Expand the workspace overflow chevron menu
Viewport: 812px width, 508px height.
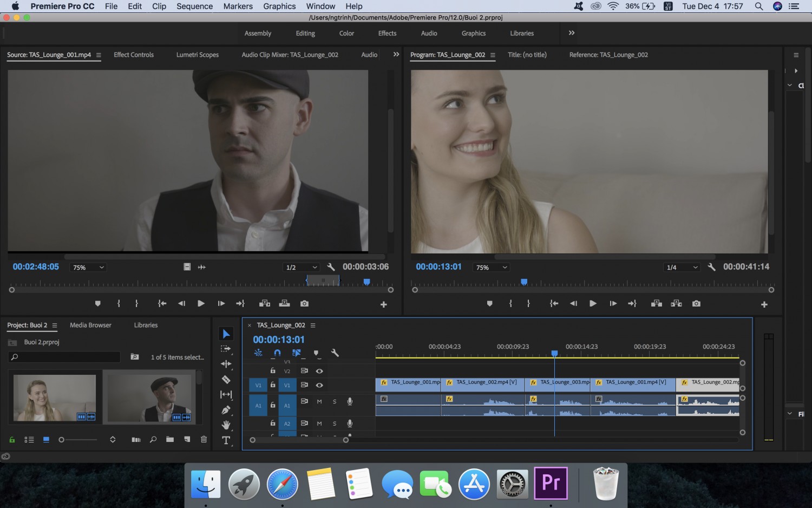click(x=572, y=33)
